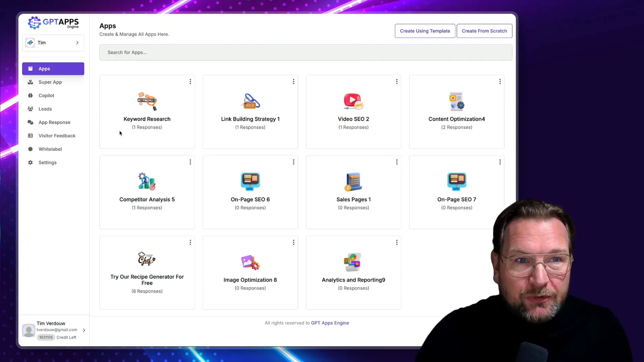Click the Copilot sidebar icon
The width and height of the screenshot is (644, 362).
(x=30, y=95)
